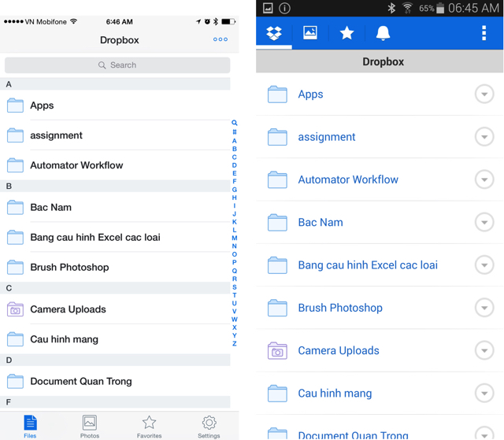Tap the iOS status bar Bluetooth icon

(x=216, y=21)
